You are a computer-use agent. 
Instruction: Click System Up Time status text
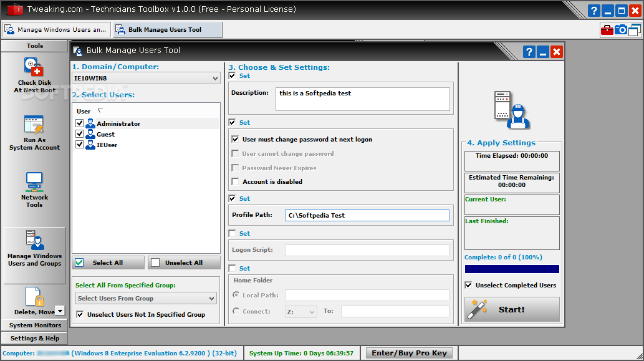click(301, 353)
